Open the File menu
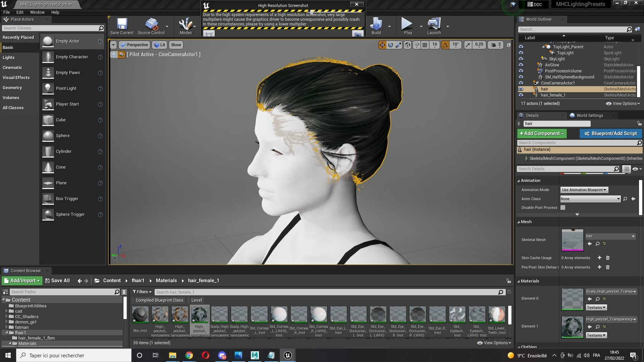The height and width of the screenshot is (362, 644). tap(6, 12)
